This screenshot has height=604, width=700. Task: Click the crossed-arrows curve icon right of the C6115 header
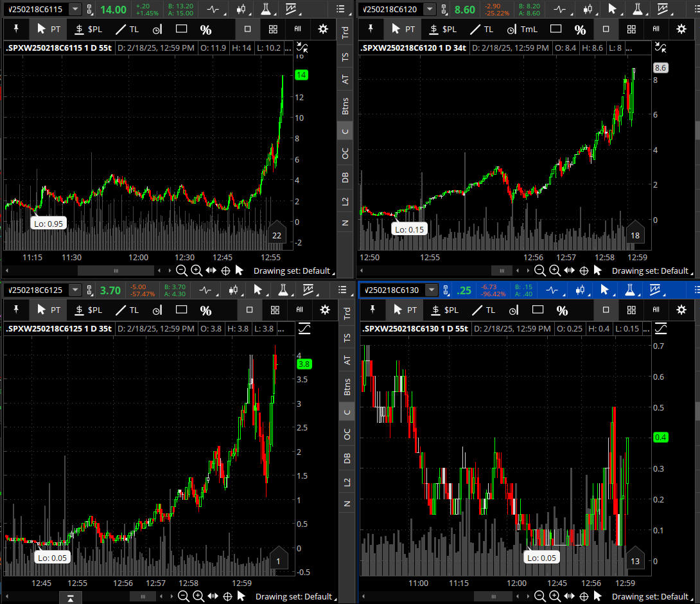click(x=302, y=48)
